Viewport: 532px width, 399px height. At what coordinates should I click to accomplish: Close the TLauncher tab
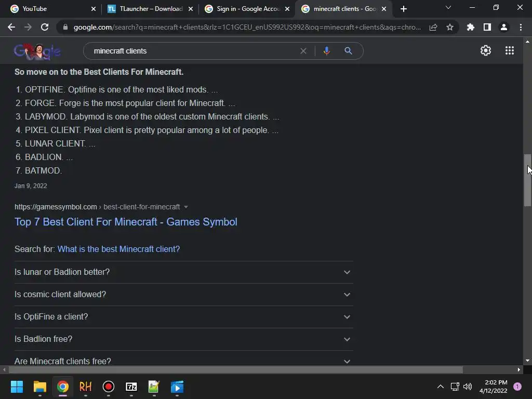tap(191, 9)
